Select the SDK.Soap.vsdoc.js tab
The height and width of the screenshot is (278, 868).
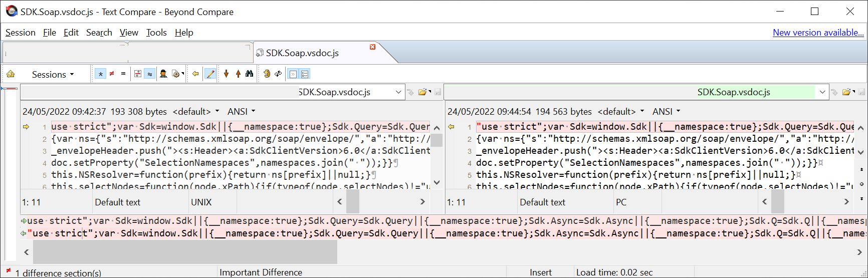(302, 53)
